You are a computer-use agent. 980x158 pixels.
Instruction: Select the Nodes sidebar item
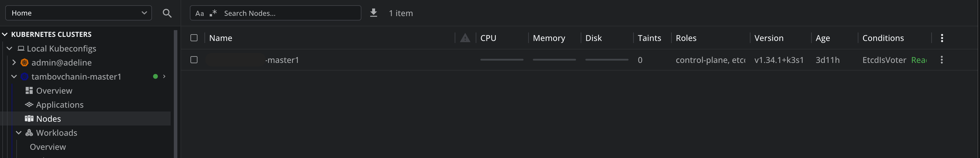[x=48, y=119]
